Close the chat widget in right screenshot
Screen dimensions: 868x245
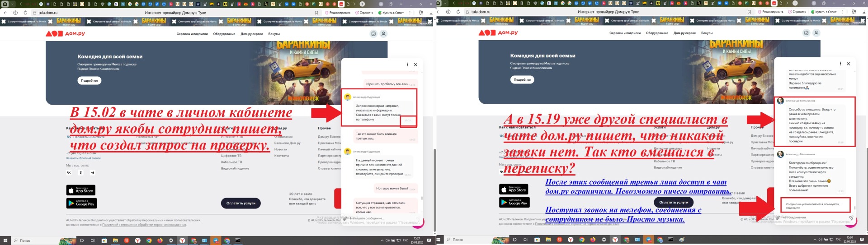click(849, 64)
